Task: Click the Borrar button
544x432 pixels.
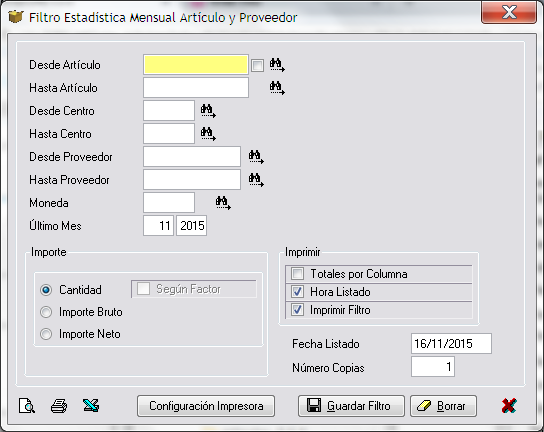Action: tap(443, 406)
